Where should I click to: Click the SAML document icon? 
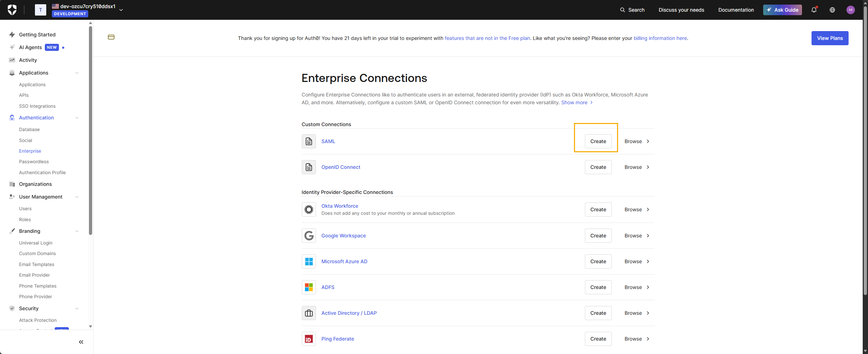(309, 141)
